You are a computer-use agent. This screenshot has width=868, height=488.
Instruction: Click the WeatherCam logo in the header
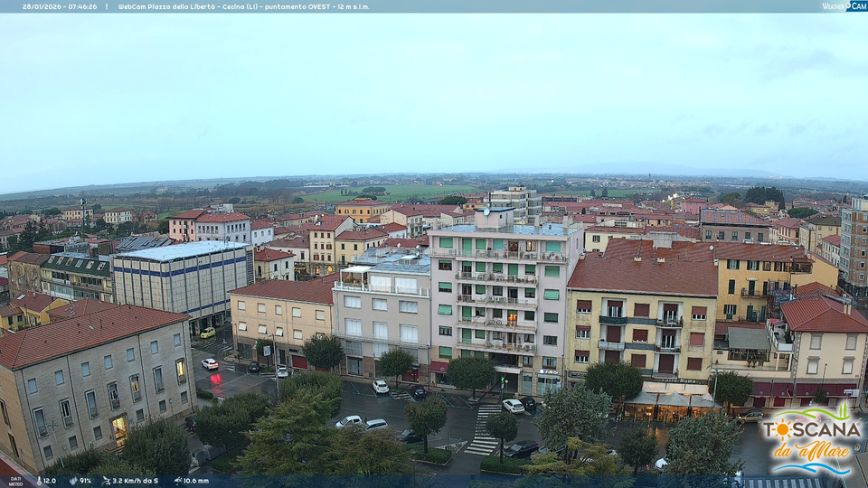click(844, 6)
